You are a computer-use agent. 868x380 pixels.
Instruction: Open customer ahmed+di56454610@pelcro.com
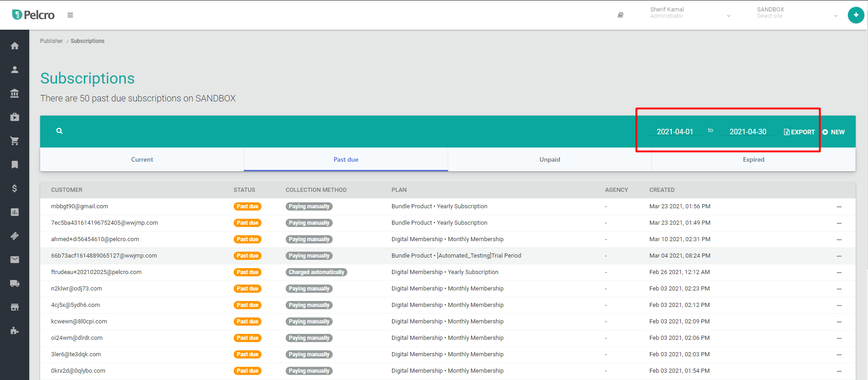(x=95, y=239)
